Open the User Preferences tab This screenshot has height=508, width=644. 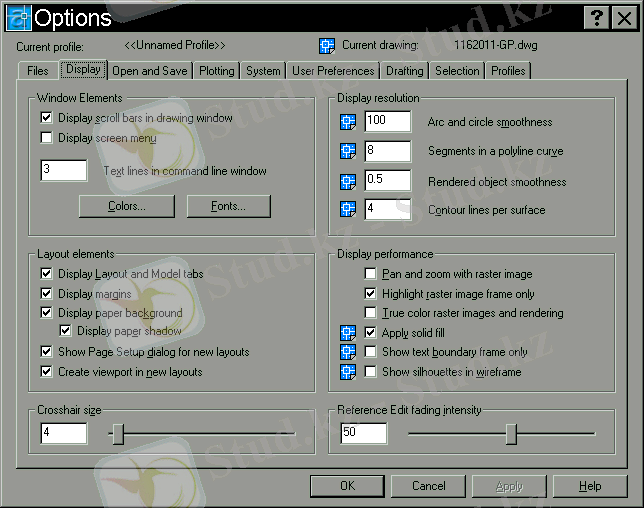click(333, 71)
